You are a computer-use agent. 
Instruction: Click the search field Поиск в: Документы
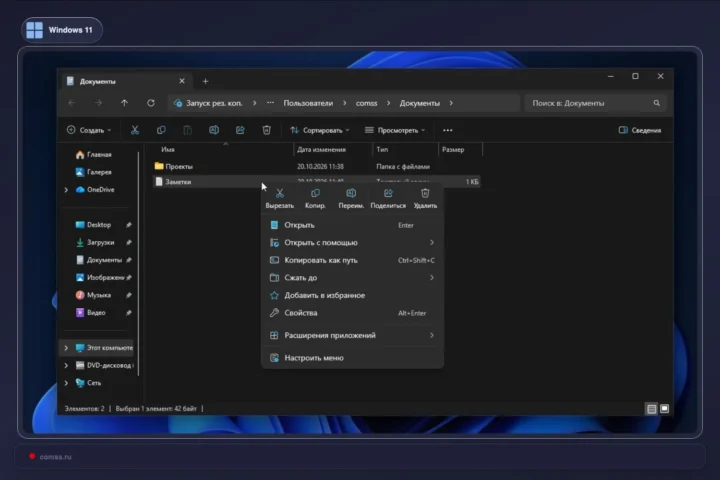pyautogui.click(x=595, y=103)
